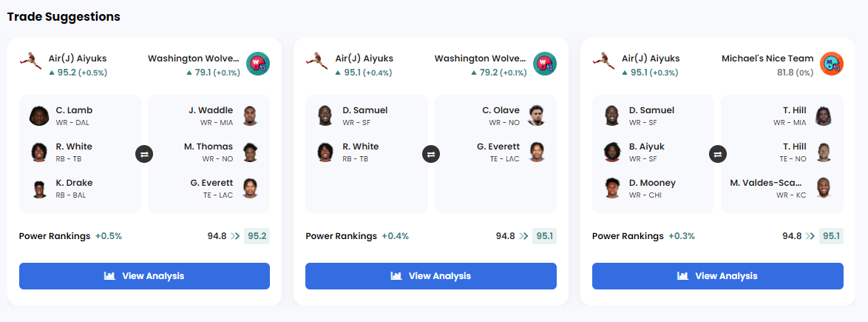Select C. Lamb player headshot
Viewport: 868px width, 322px height.
[x=38, y=115]
